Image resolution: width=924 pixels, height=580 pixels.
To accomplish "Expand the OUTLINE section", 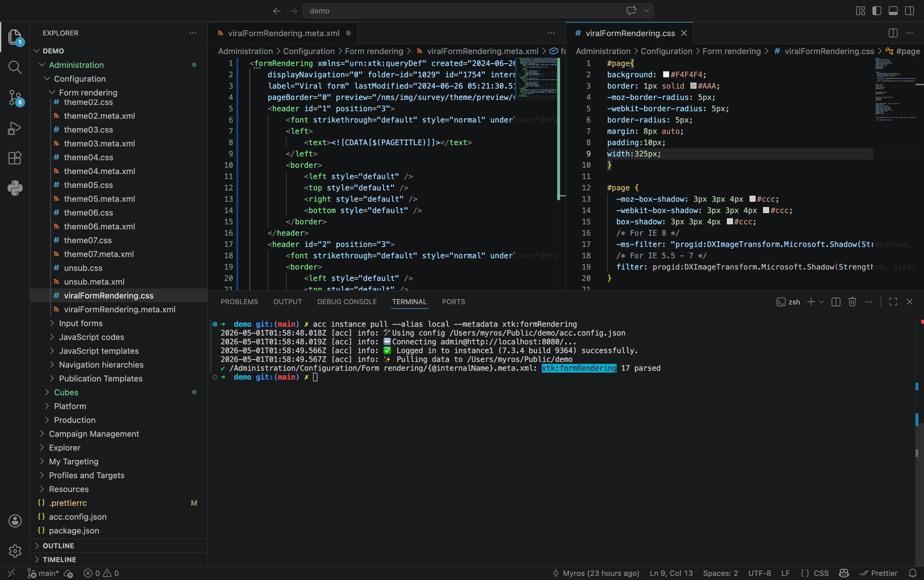I will point(119,545).
